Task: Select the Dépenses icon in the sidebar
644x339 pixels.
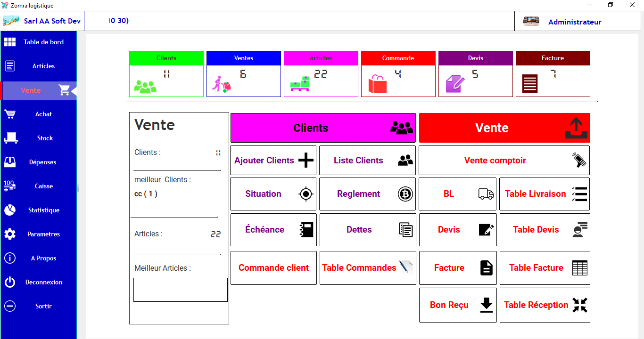Action: pyautogui.click(x=10, y=161)
